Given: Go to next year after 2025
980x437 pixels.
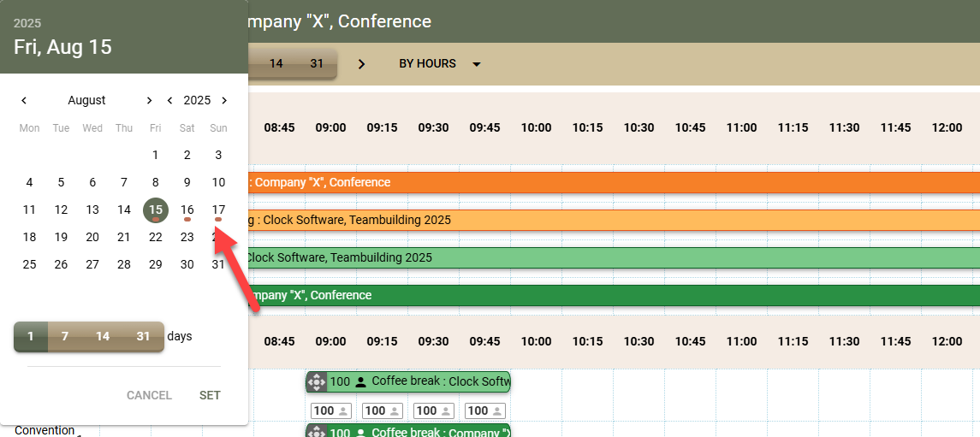Looking at the screenshot, I should click(x=224, y=101).
